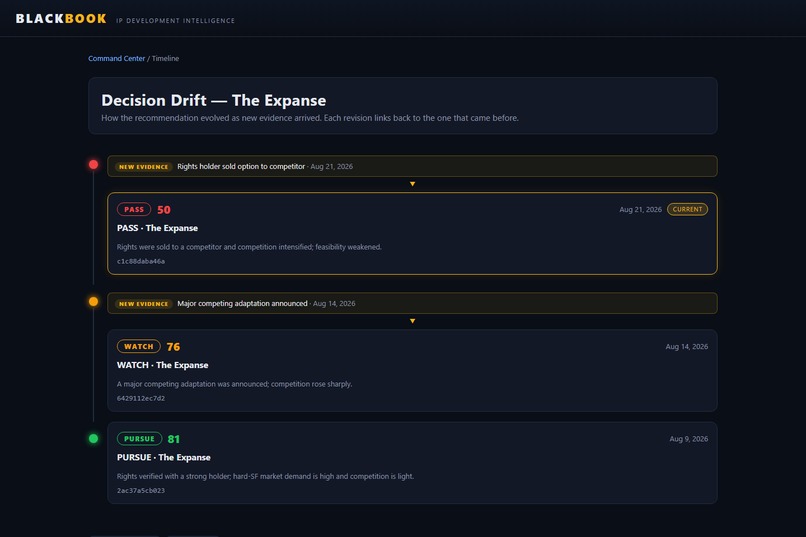Viewport: 806px width, 537px height.
Task: Click the score 81 on PURSUE card
Action: 174,439
